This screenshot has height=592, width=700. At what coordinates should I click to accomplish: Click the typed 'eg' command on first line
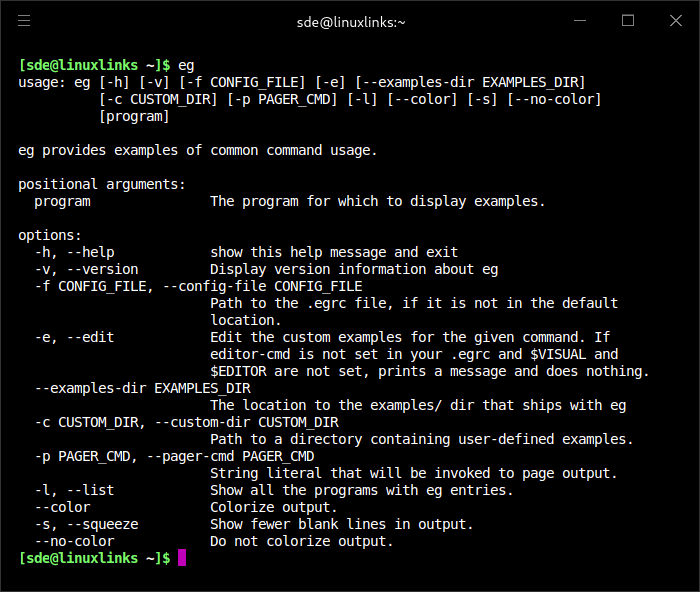click(x=186, y=65)
